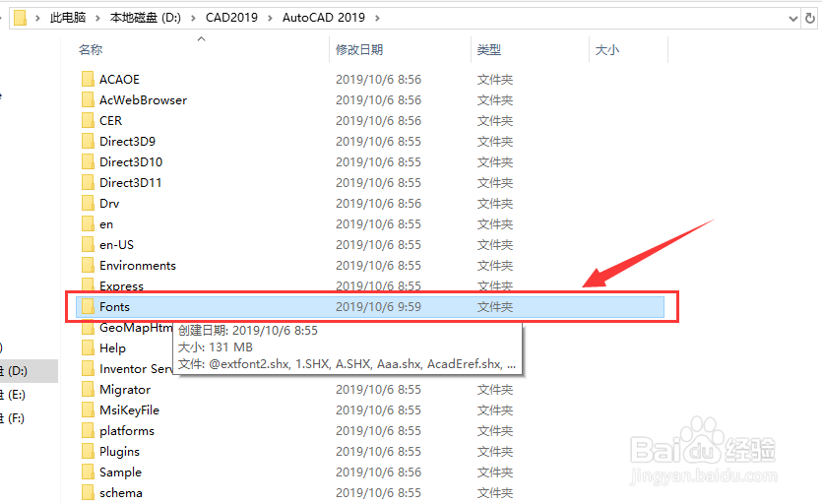This screenshot has width=822, height=504.
Task: Click the en folder icon
Action: [x=88, y=223]
